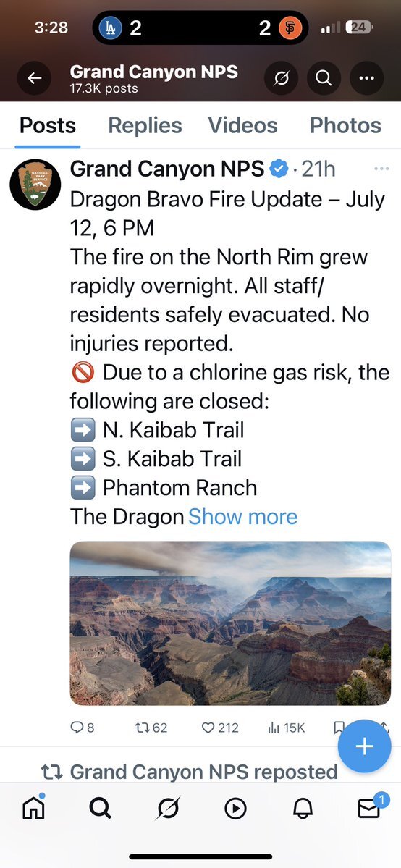Tap the blue compose new post button
The image size is (401, 868).
364,746
